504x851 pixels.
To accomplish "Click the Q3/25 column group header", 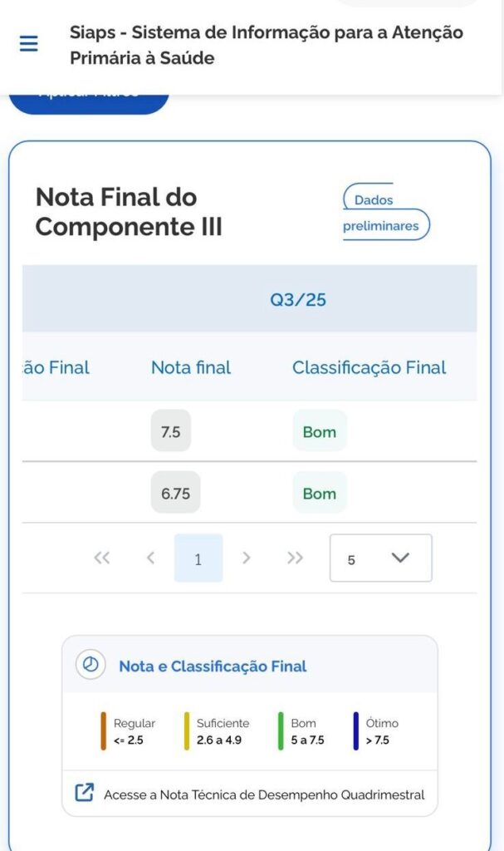I will (x=298, y=300).
